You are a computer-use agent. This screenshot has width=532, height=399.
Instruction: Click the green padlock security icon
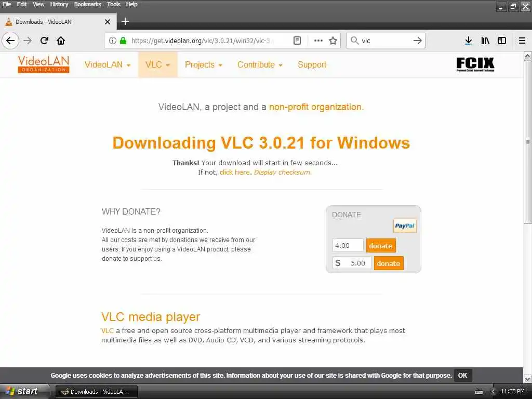pyautogui.click(x=123, y=41)
